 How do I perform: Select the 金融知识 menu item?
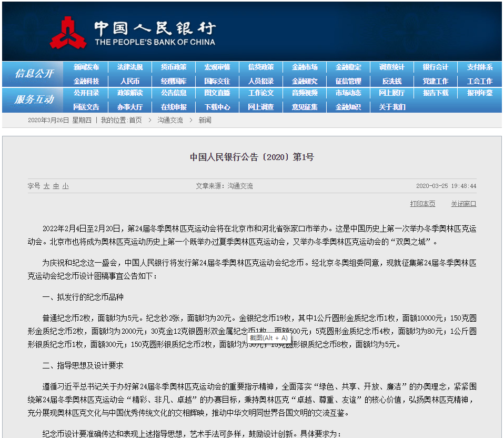click(348, 107)
